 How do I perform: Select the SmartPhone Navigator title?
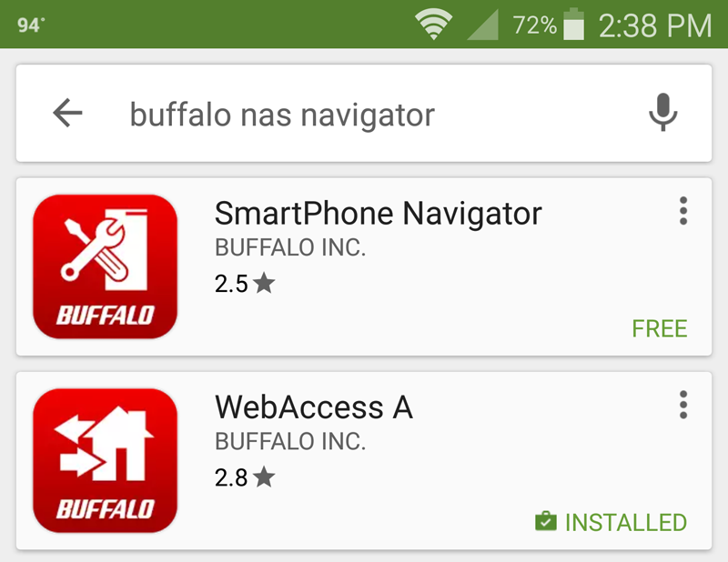pyautogui.click(x=378, y=214)
